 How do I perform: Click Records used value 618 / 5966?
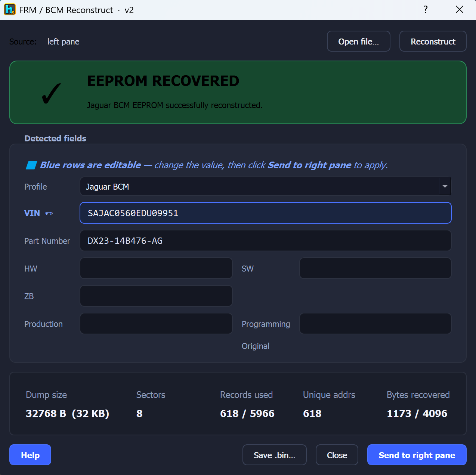point(247,413)
